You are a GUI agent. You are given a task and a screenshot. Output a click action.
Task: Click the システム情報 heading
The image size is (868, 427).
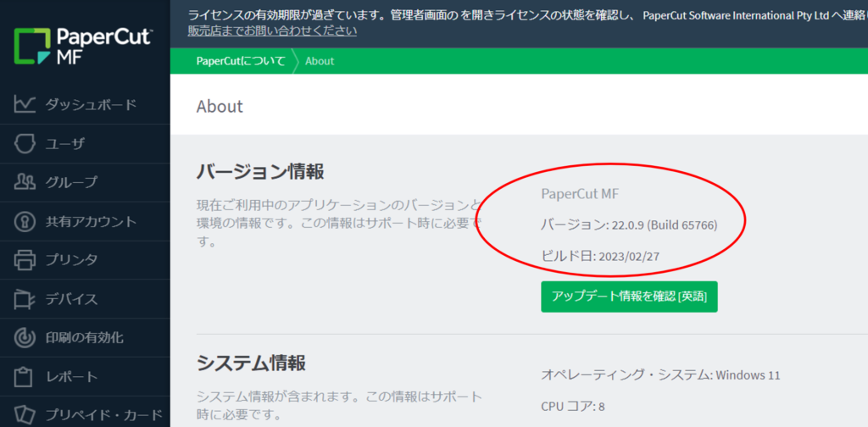click(x=251, y=363)
